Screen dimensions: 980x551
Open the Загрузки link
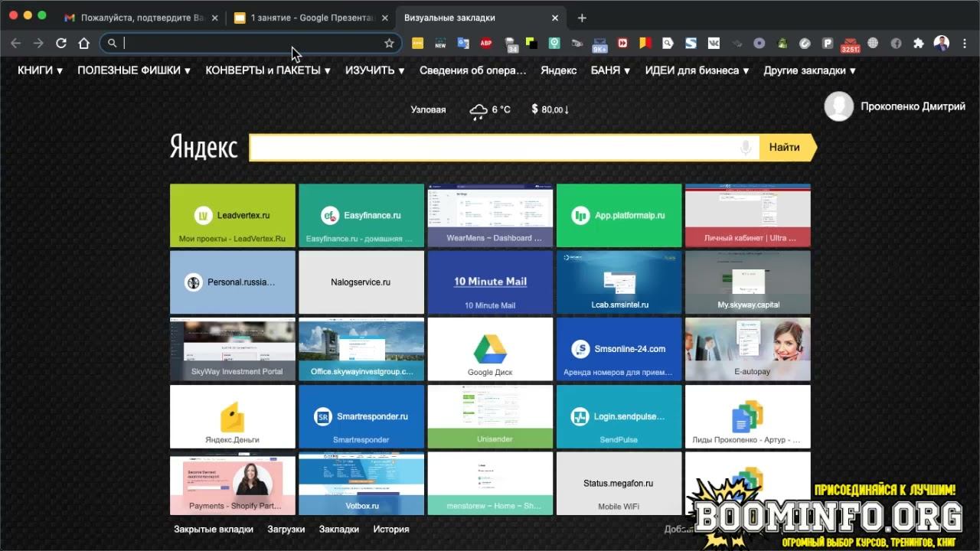coord(286,529)
